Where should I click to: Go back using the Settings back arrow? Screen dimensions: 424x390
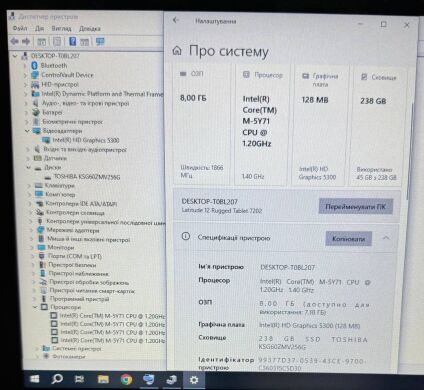tap(176, 20)
